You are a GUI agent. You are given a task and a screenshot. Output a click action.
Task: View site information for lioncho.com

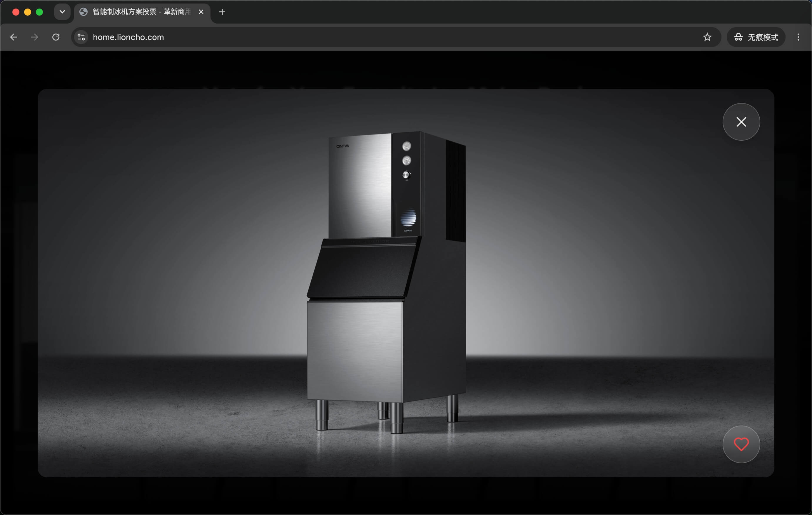(81, 37)
